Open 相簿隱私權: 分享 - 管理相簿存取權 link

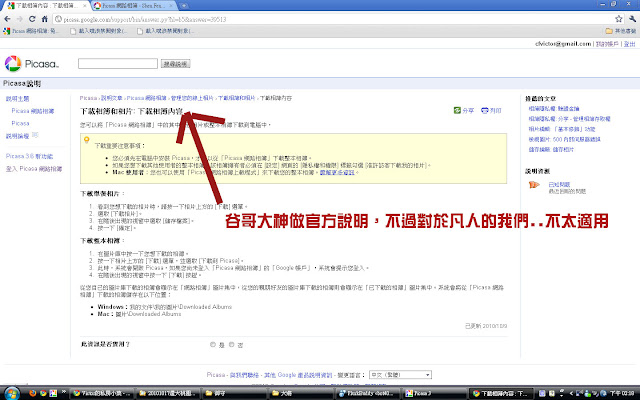click(x=569, y=119)
